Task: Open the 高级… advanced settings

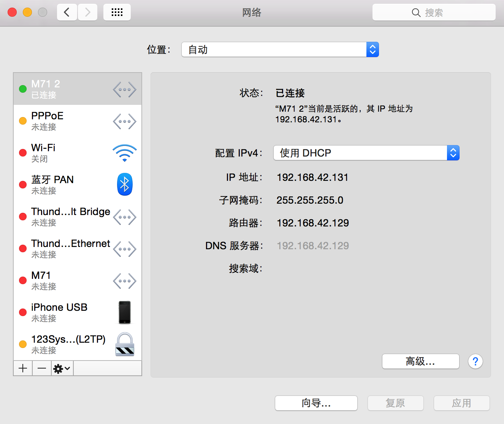Action: pyautogui.click(x=420, y=361)
